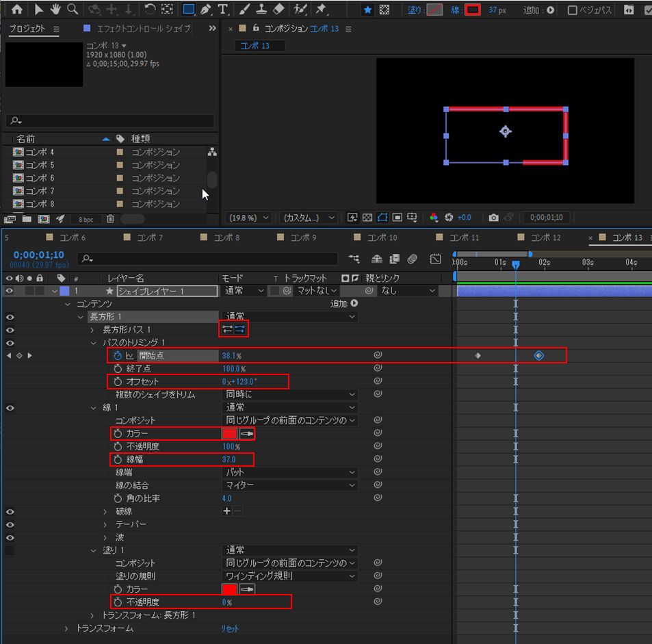Go to next keyframe arrow for 開始点
This screenshot has width=652, height=644.
point(29,356)
